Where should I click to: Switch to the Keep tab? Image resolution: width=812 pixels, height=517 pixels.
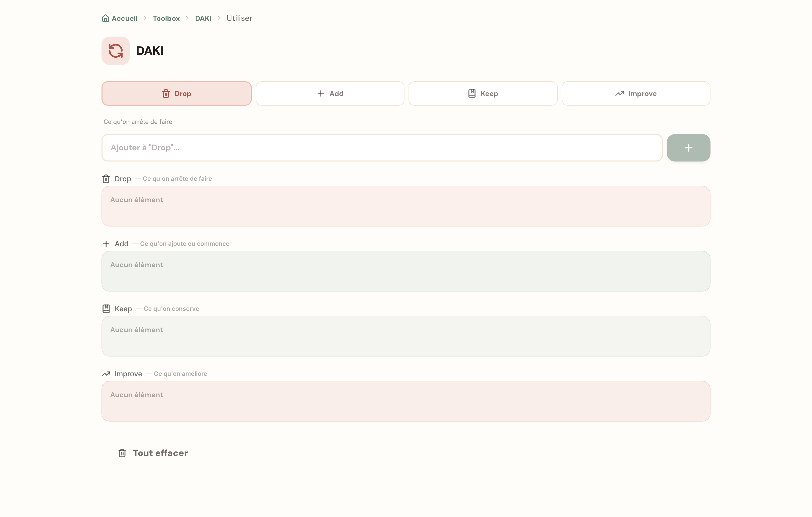(x=483, y=93)
